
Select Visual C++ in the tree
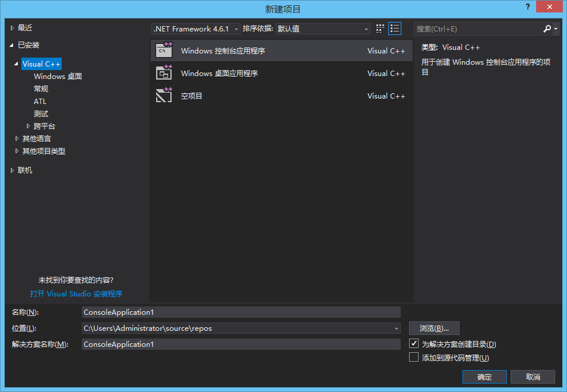(x=42, y=64)
